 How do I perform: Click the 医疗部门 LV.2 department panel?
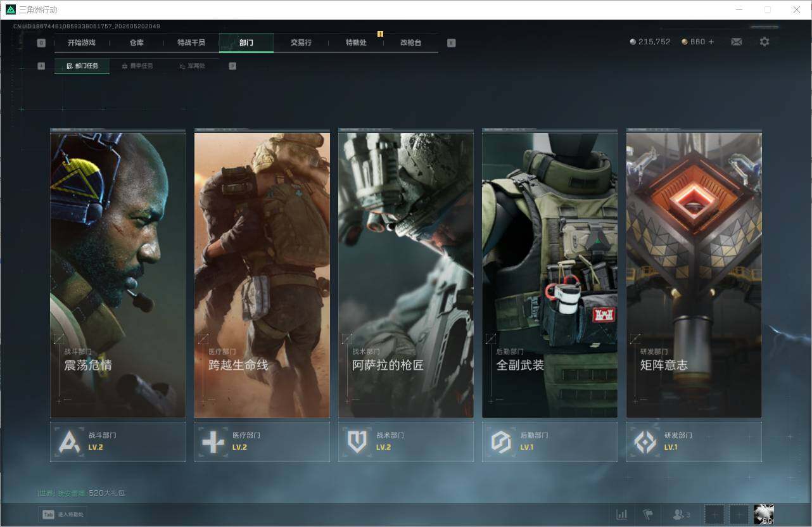262,441
